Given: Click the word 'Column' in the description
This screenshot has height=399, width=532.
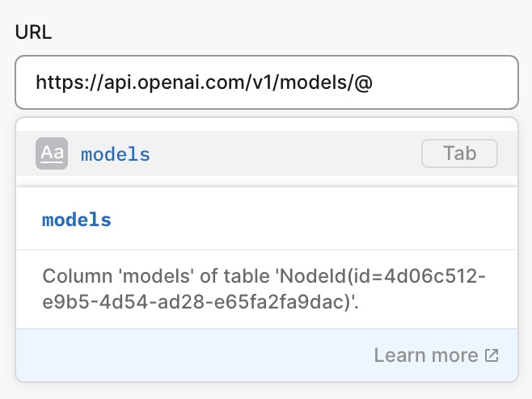Looking at the screenshot, I should pyautogui.click(x=71, y=277).
